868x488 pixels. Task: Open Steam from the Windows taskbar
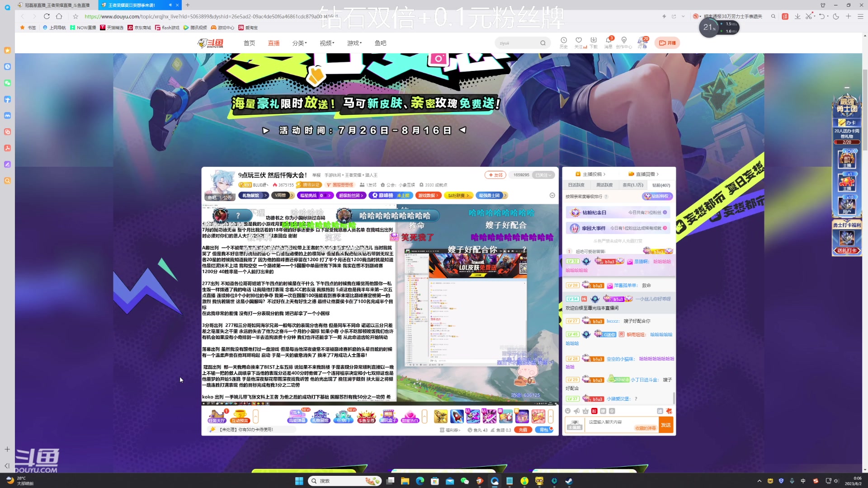coord(569,481)
